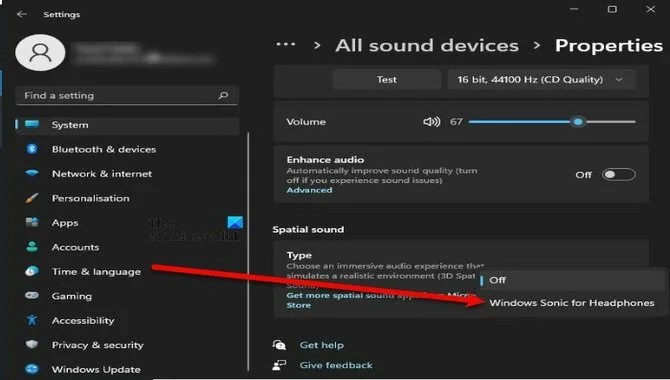Open the System settings category
This screenshot has width=670, height=380.
(127, 124)
